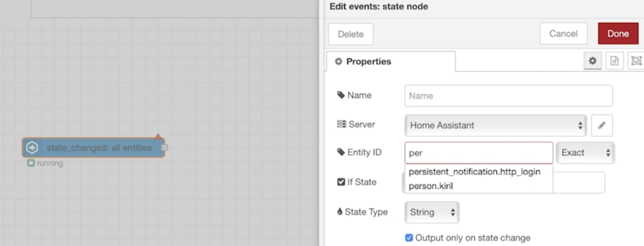Click the red triangle error indicator on node
This screenshot has width=644, height=246.
pyautogui.click(x=158, y=137)
